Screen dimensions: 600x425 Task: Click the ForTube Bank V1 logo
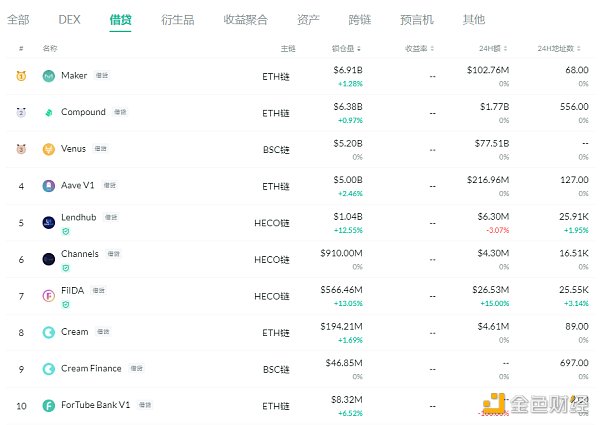point(49,405)
